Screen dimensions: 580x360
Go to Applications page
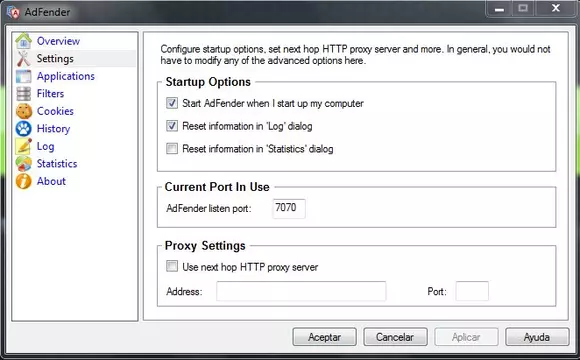65,76
